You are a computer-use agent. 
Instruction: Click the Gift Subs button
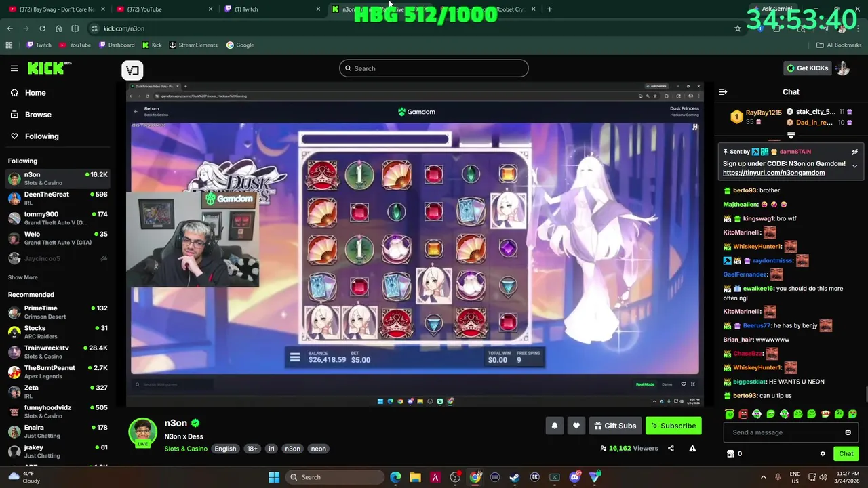click(615, 426)
